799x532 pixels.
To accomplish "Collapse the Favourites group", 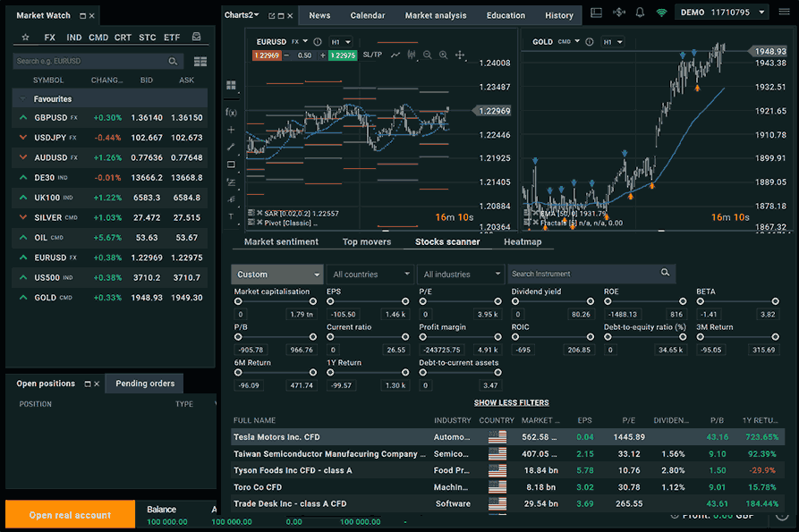I will click(x=22, y=98).
